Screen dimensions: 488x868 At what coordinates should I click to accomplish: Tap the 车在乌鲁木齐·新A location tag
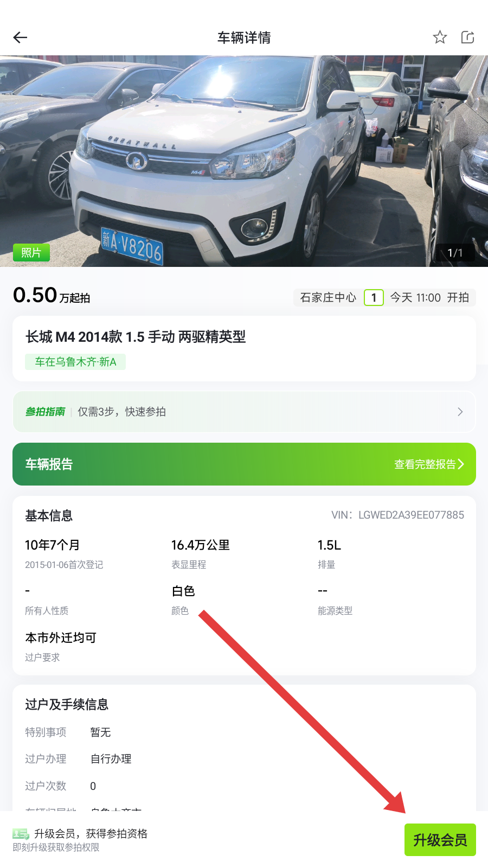pyautogui.click(x=75, y=362)
